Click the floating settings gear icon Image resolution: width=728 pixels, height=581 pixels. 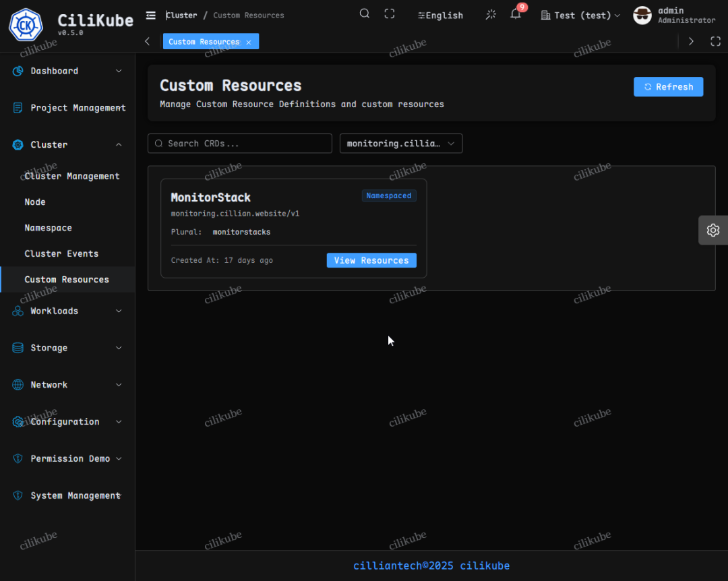(x=712, y=230)
